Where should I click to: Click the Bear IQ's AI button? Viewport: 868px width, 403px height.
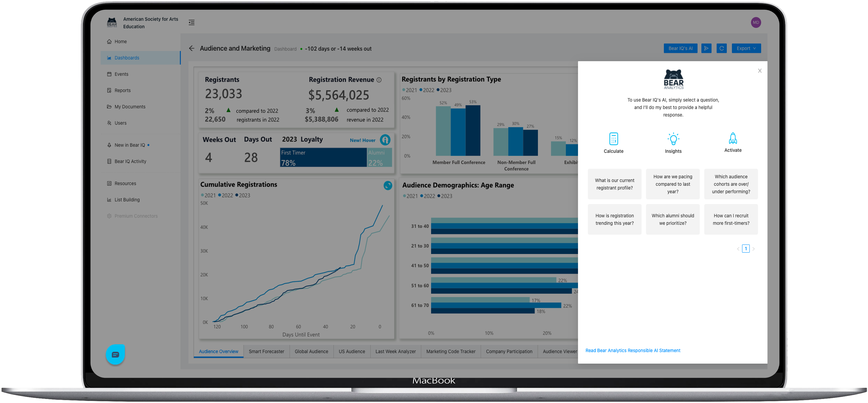tap(680, 48)
